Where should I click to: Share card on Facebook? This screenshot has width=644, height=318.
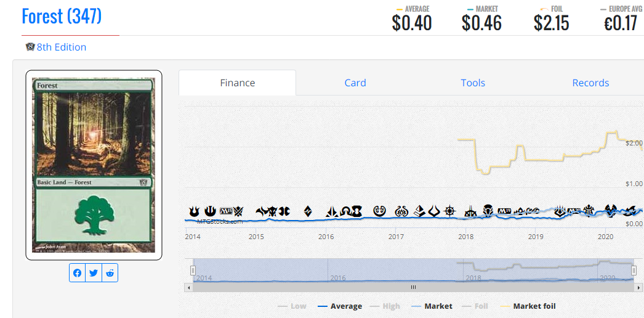77,273
